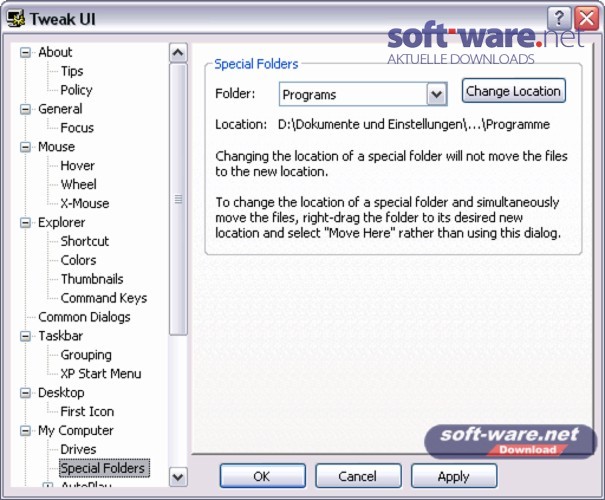Select Desktop in the tree
The image size is (605, 500).
tap(61, 392)
